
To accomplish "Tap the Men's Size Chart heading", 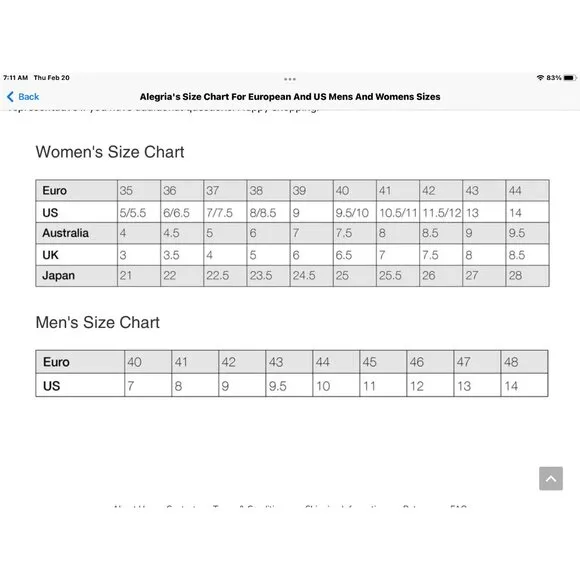I will pos(98,322).
